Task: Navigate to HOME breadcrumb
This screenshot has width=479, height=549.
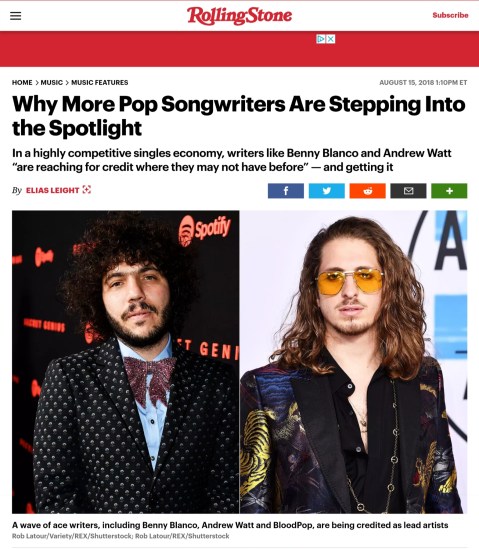Action: [x=22, y=83]
